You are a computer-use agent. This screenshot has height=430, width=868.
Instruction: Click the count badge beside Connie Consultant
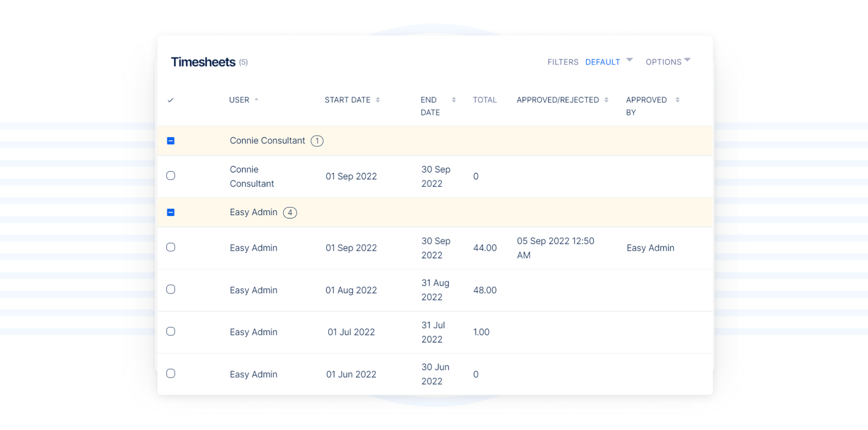tap(317, 141)
